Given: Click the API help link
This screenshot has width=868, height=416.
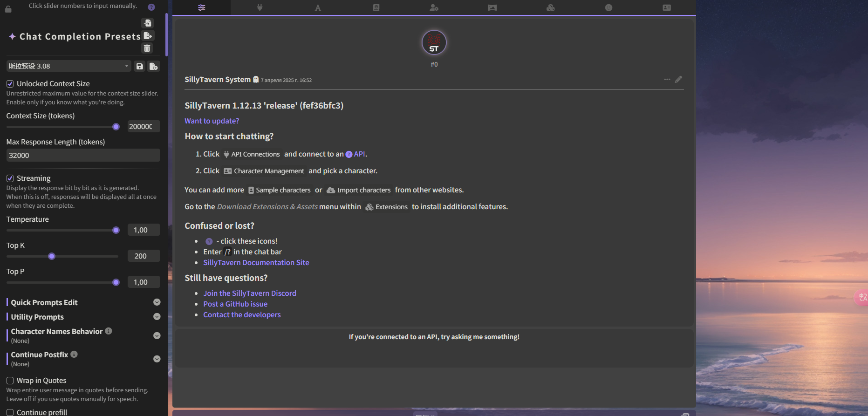Looking at the screenshot, I should tap(355, 154).
